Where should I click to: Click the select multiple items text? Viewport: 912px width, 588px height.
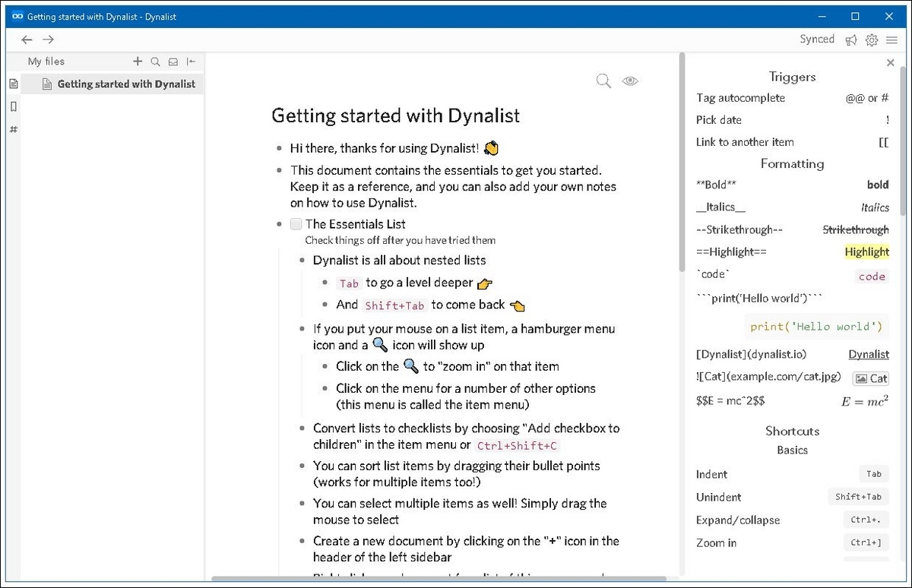[460, 511]
